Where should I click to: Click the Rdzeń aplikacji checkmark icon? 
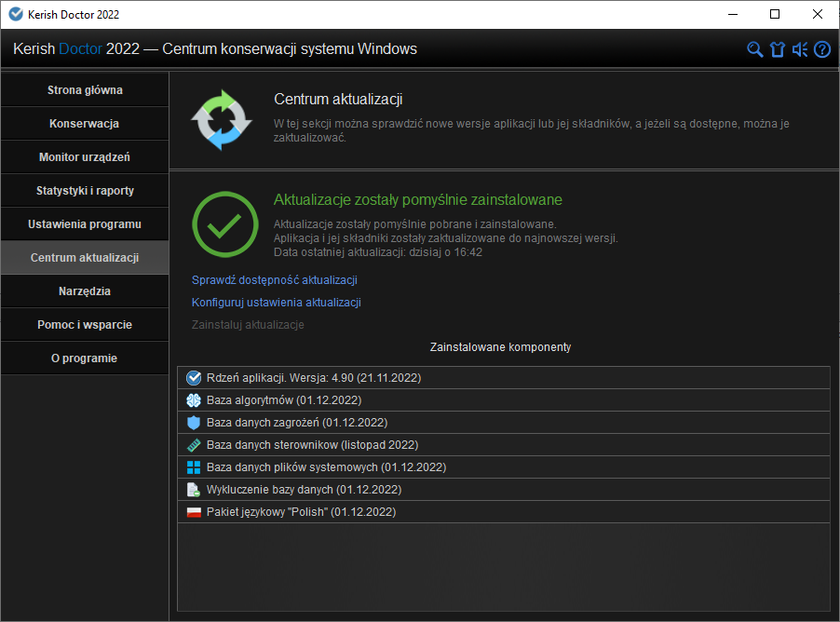point(194,378)
